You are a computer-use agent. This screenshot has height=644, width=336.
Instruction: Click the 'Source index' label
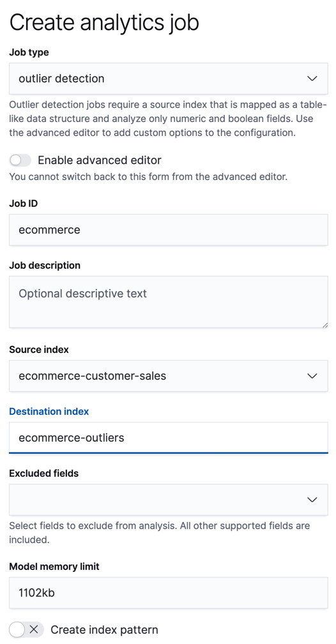(39, 350)
